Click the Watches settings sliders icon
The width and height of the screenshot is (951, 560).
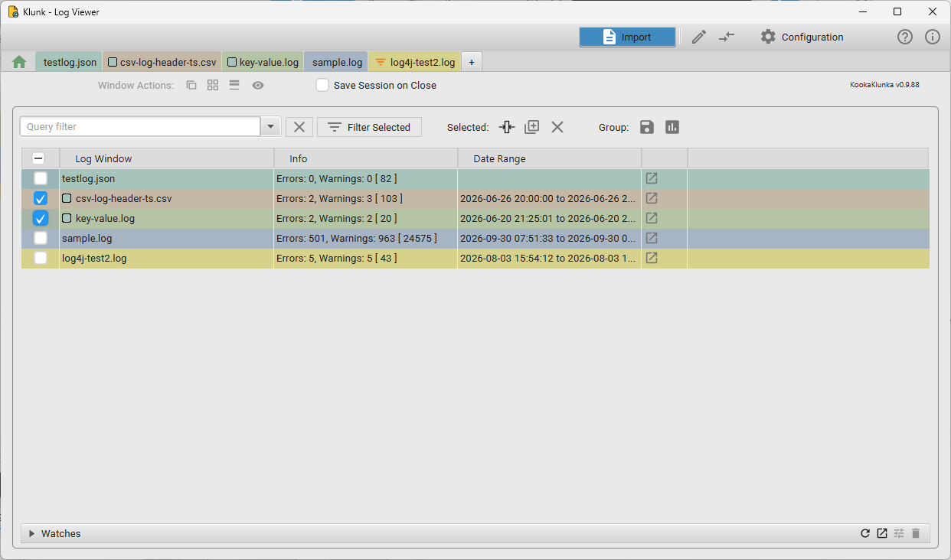(x=899, y=533)
